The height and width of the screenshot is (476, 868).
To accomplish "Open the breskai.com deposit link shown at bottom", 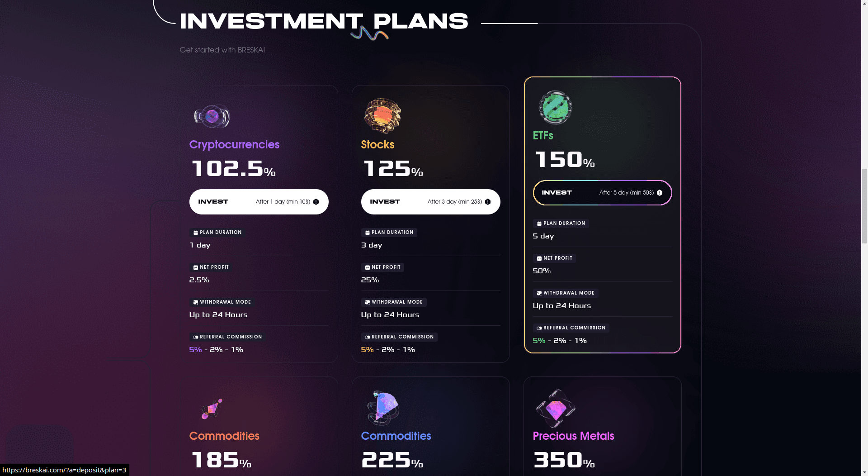I will 63,470.
